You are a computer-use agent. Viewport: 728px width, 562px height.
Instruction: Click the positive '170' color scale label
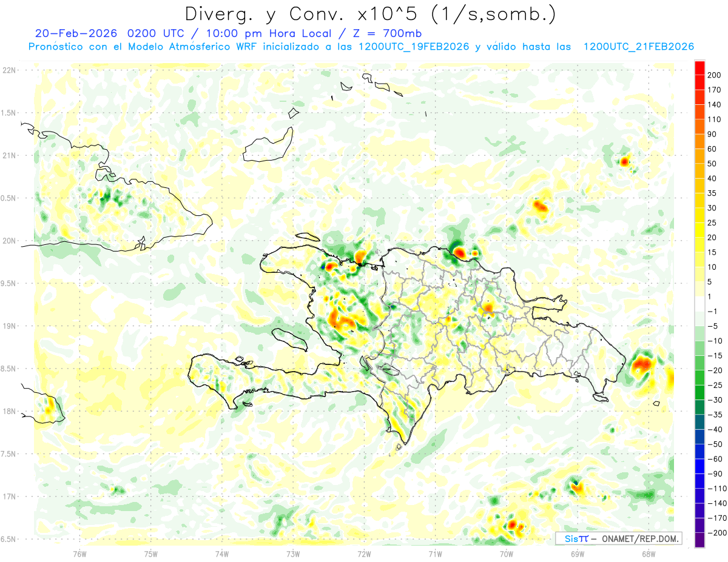[715, 90]
